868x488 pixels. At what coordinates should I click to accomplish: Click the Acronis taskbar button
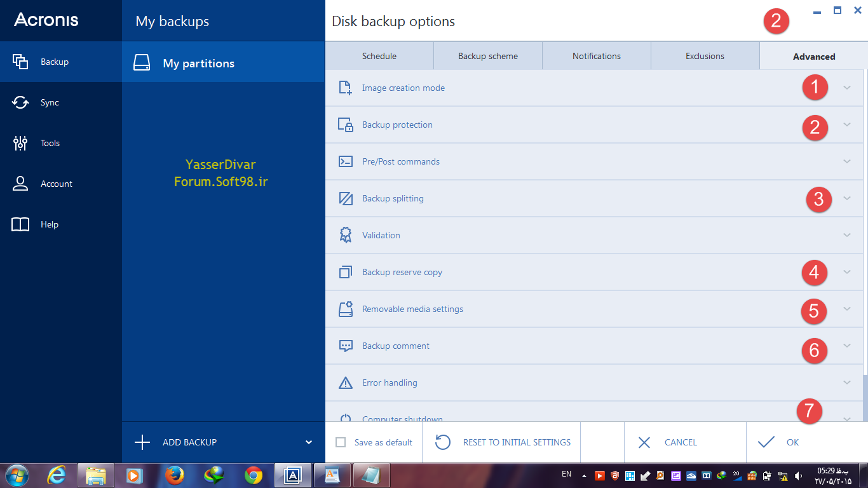tap(293, 475)
